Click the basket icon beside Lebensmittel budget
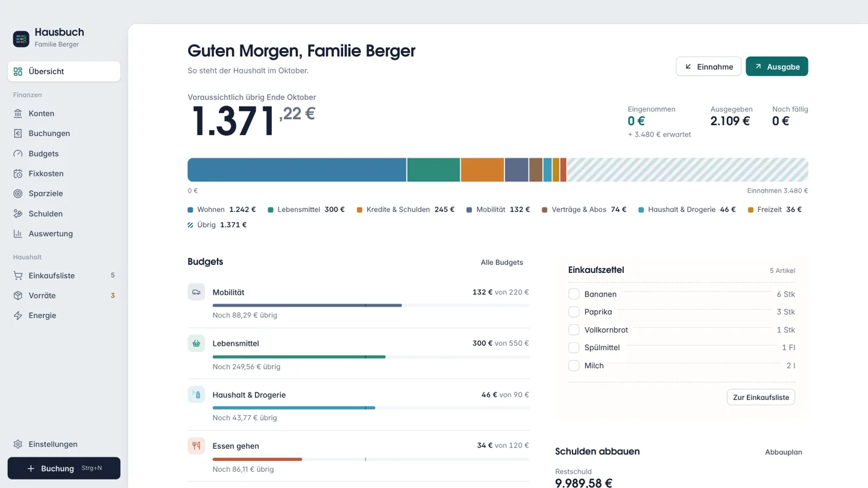This screenshot has height=488, width=868. coord(196,343)
